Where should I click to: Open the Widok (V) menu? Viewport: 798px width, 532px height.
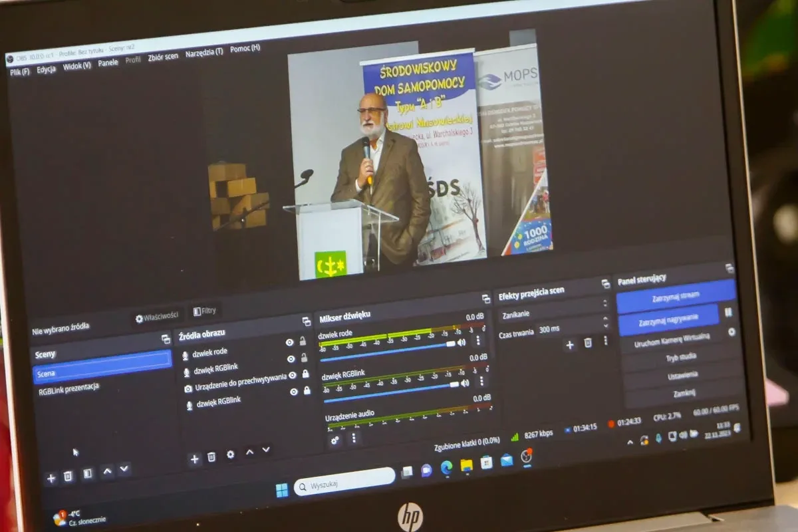pos(76,66)
